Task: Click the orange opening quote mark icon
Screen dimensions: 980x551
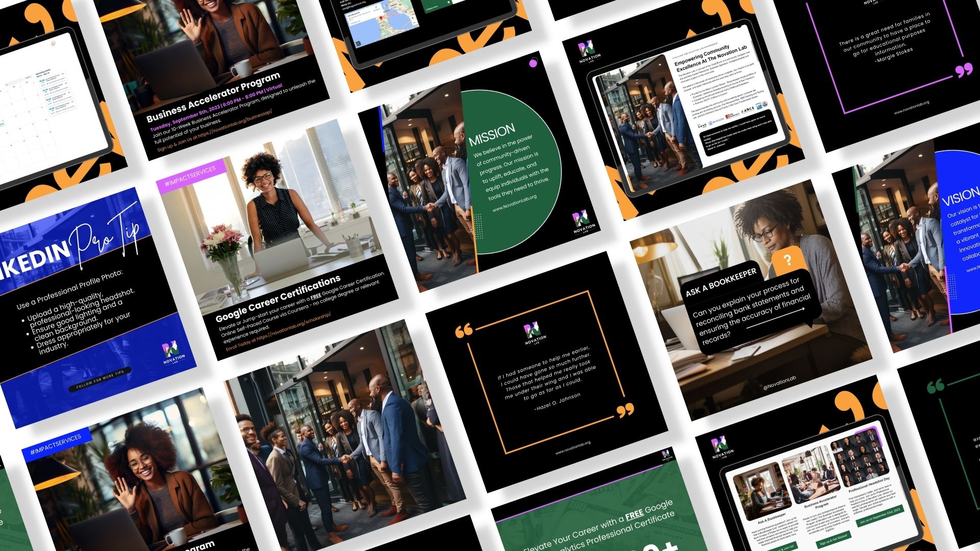Action: pyautogui.click(x=463, y=332)
